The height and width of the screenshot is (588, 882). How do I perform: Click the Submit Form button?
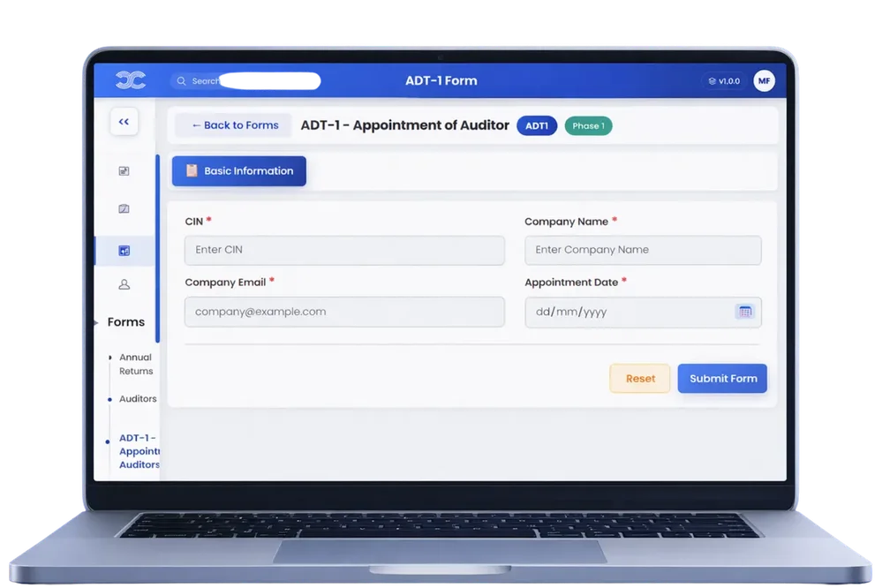point(722,379)
